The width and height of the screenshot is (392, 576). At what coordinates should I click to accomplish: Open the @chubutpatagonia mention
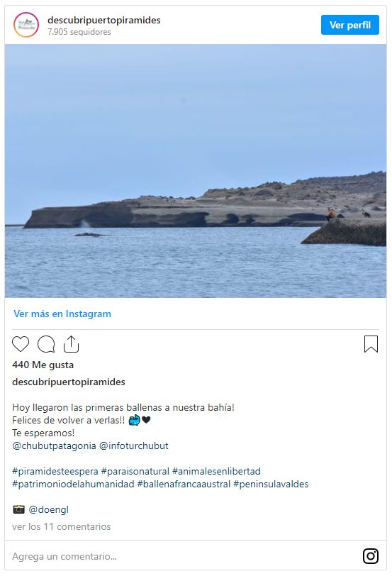55,446
